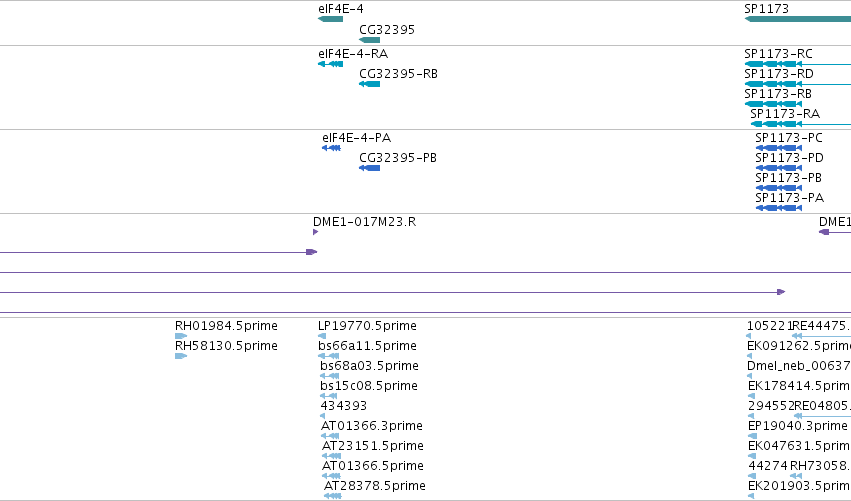The image size is (851, 501).
Task: Open the eIF4E-4-RA transcript label
Action: 353,54
